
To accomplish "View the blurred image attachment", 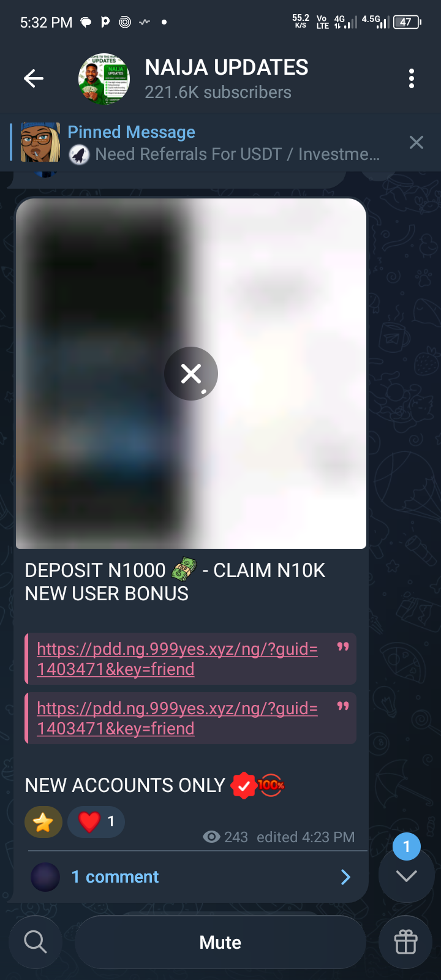I will pos(191,373).
